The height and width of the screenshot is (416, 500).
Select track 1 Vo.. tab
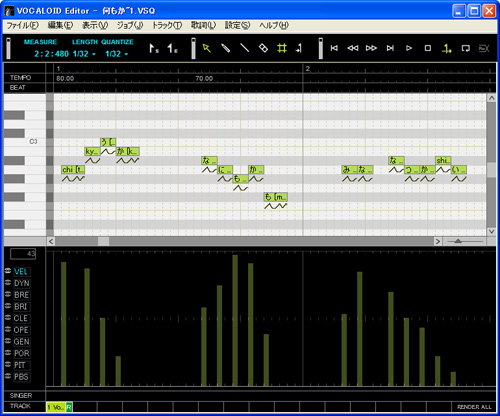tap(55, 407)
